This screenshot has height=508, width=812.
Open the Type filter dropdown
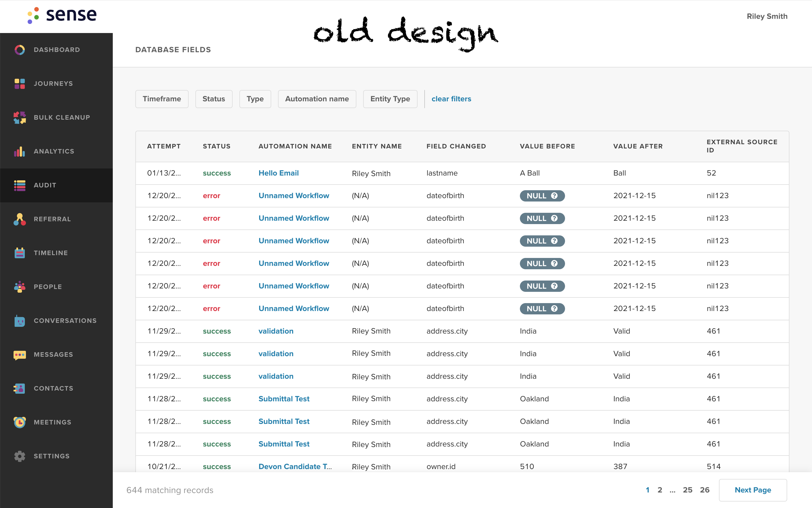(255, 99)
